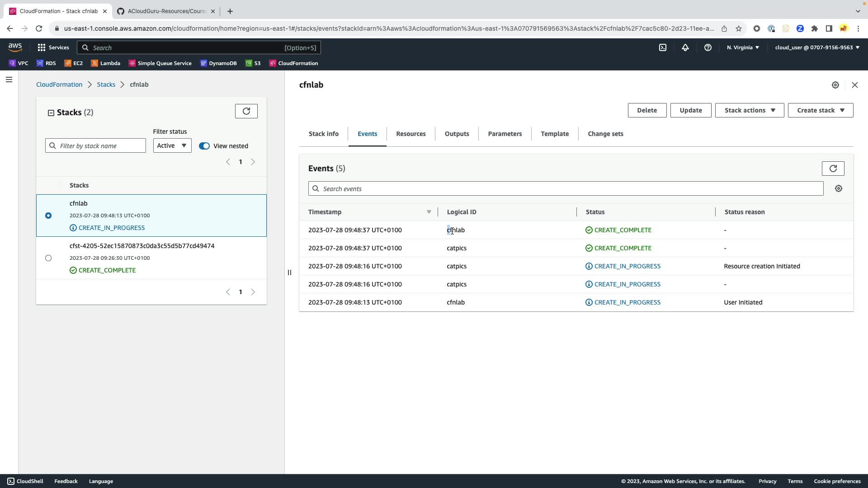Refresh the Events table
The height and width of the screenshot is (488, 868).
833,169
